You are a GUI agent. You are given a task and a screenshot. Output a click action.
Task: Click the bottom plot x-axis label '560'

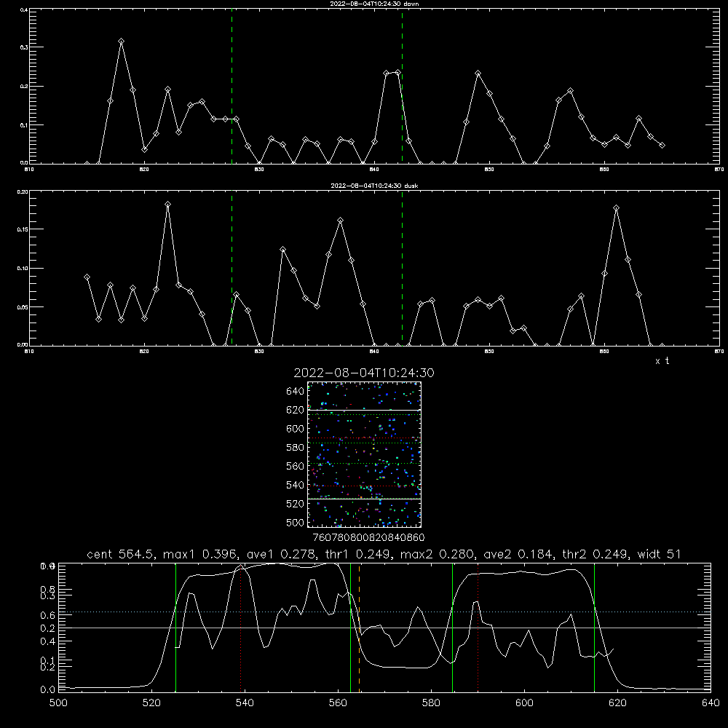click(x=338, y=703)
